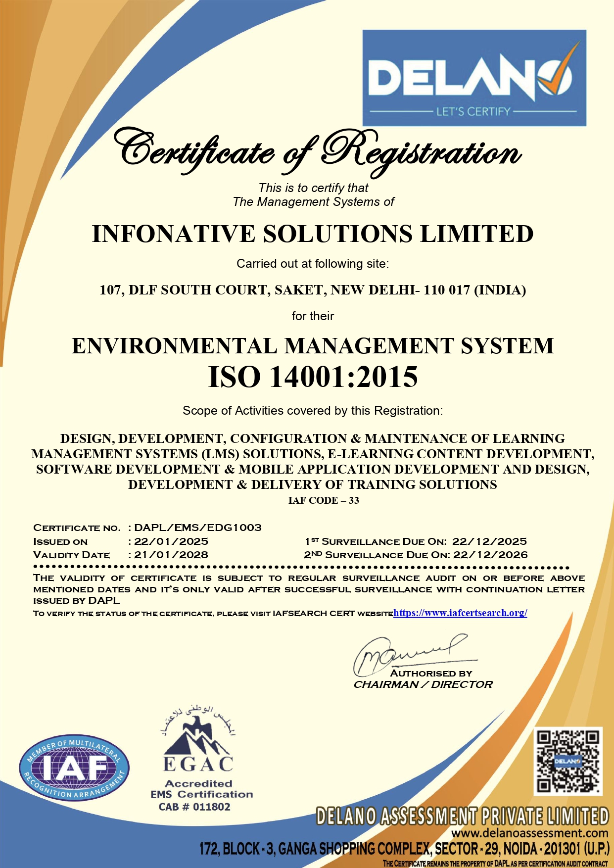Viewport: 614px width, 868px height.
Task: Click the ISO 14001:2015 standard text
Action: [313, 377]
